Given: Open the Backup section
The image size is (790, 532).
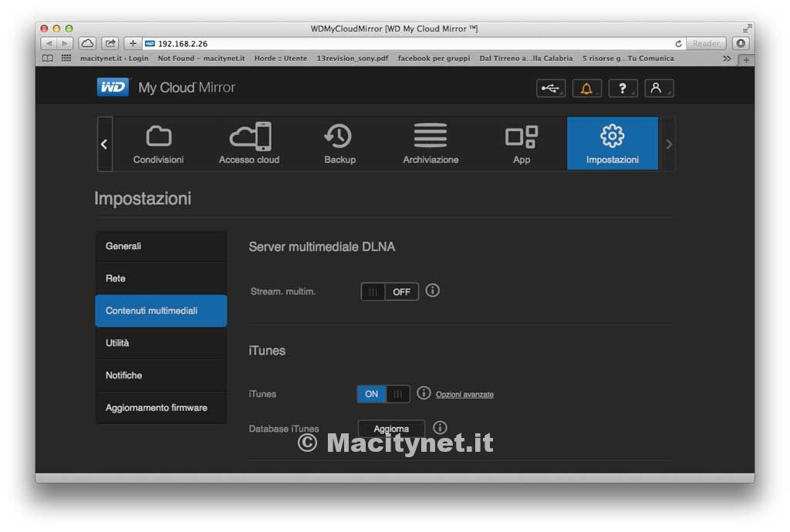Looking at the screenshot, I should (339, 144).
